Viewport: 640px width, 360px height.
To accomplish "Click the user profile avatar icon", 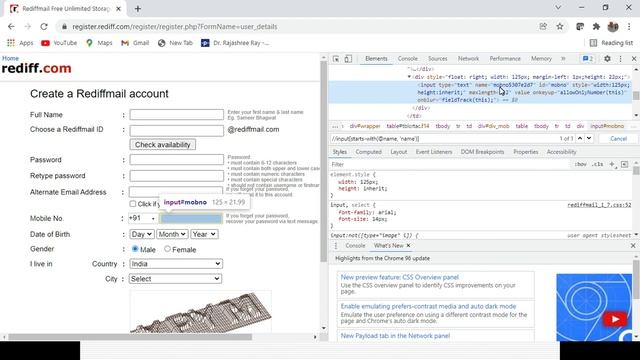I will pyautogui.click(x=613, y=27).
